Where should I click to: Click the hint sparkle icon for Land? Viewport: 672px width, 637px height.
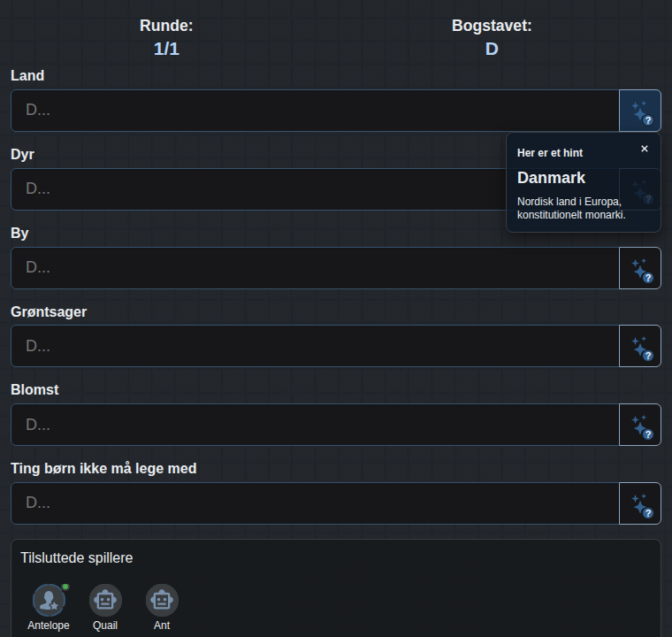(x=640, y=111)
